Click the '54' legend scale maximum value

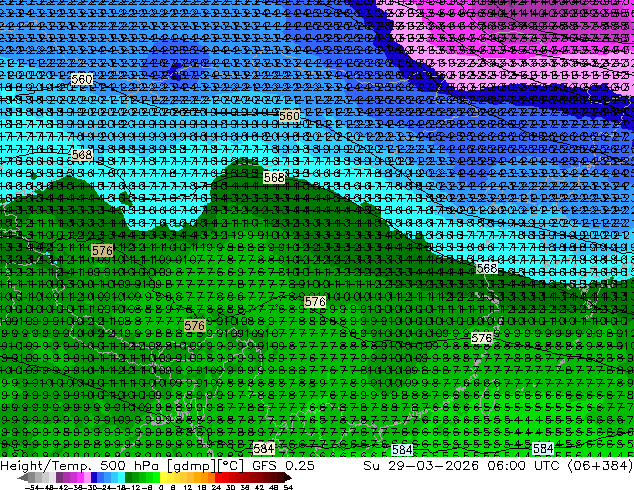(x=288, y=487)
